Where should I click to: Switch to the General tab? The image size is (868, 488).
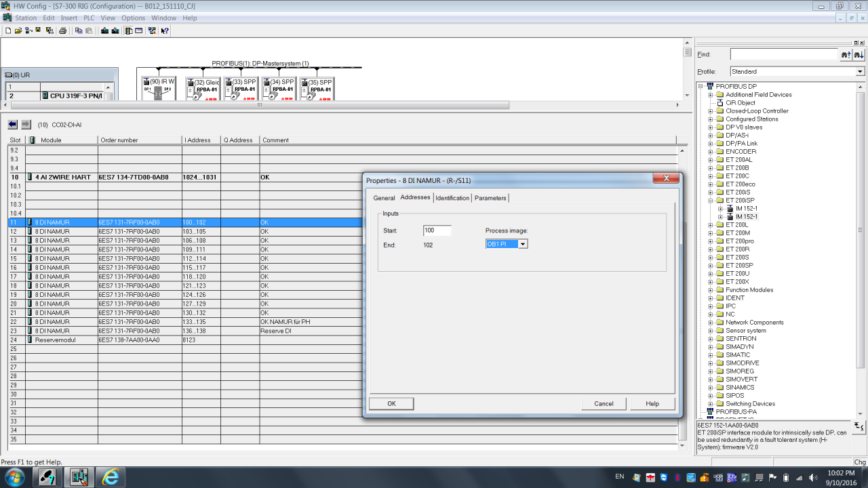click(384, 198)
